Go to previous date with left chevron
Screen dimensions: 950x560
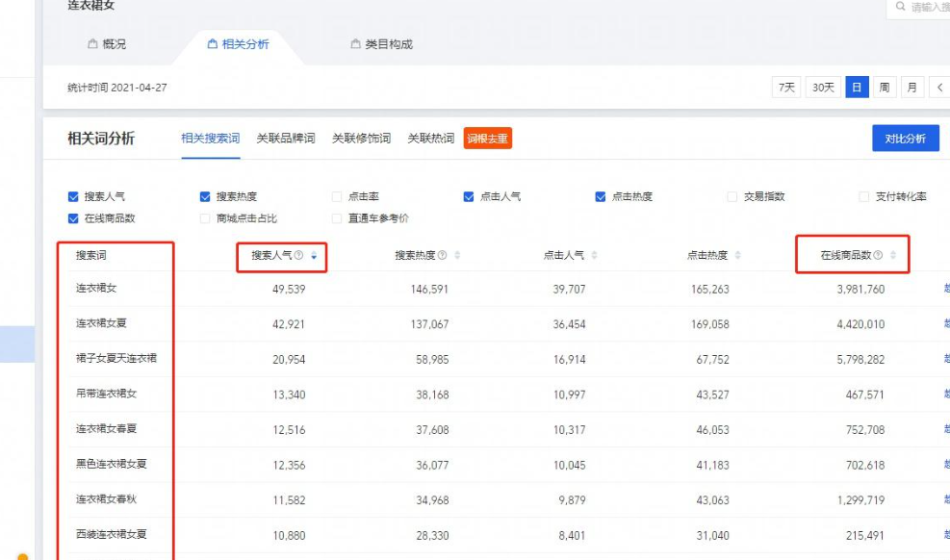(939, 88)
